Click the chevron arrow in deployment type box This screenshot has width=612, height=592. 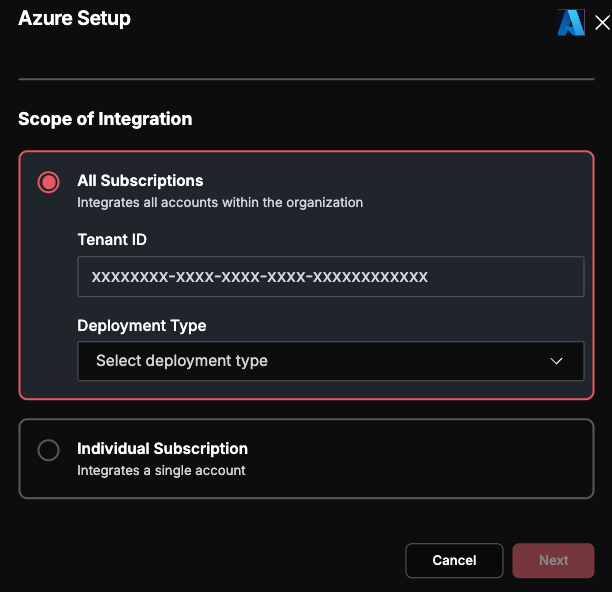click(556, 361)
